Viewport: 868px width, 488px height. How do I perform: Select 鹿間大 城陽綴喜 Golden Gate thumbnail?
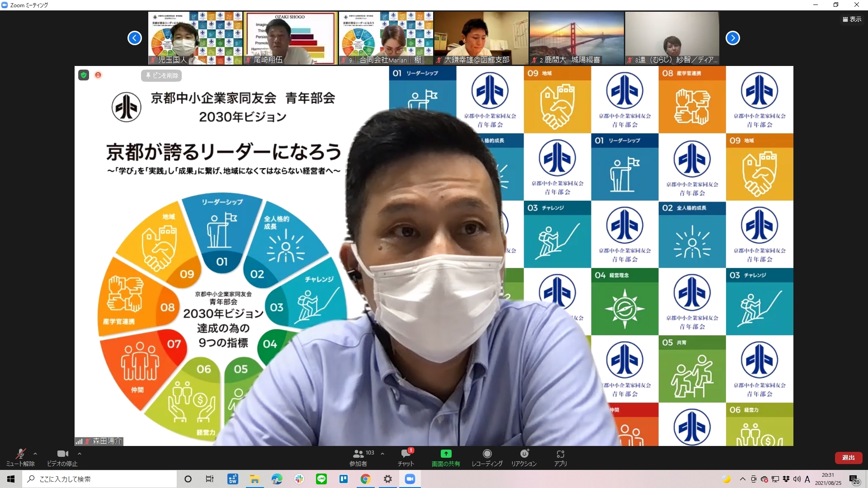tap(577, 38)
